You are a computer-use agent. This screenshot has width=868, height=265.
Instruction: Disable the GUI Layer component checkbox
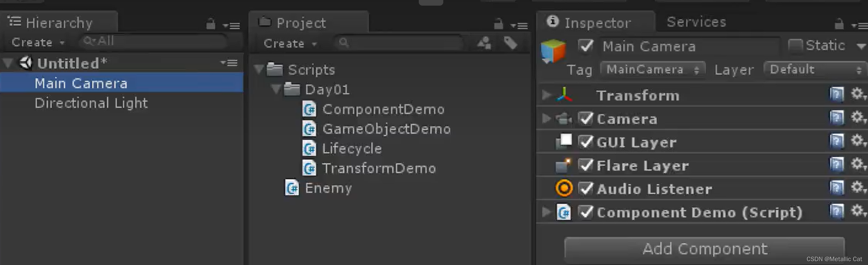click(585, 142)
